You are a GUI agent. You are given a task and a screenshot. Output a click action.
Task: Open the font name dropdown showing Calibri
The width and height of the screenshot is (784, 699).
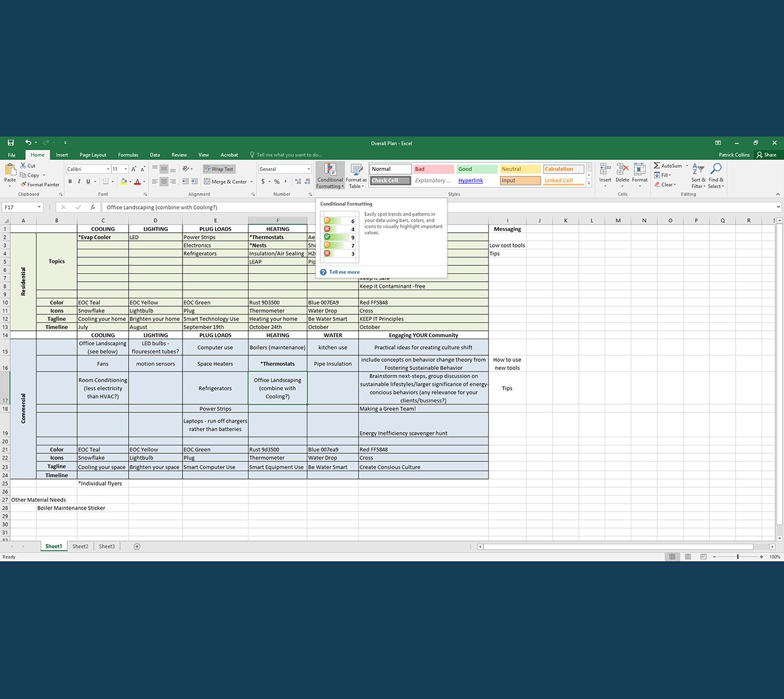click(x=108, y=169)
